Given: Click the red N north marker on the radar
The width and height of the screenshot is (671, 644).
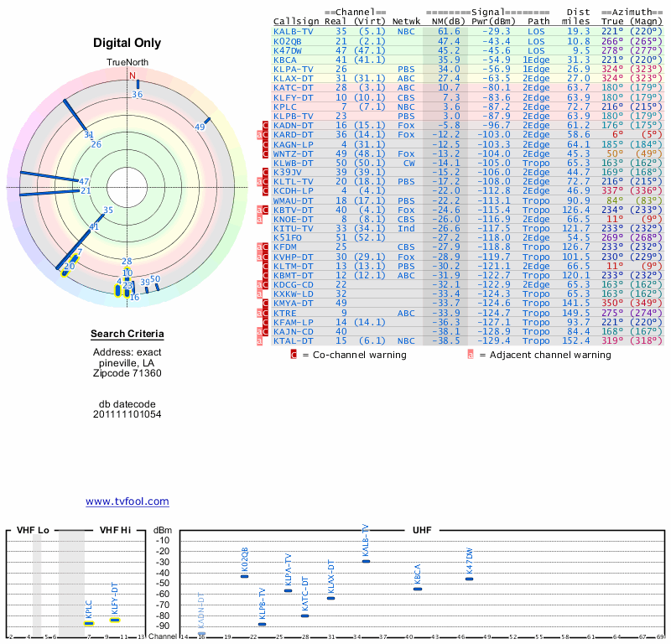Looking at the screenshot, I should tap(132, 75).
